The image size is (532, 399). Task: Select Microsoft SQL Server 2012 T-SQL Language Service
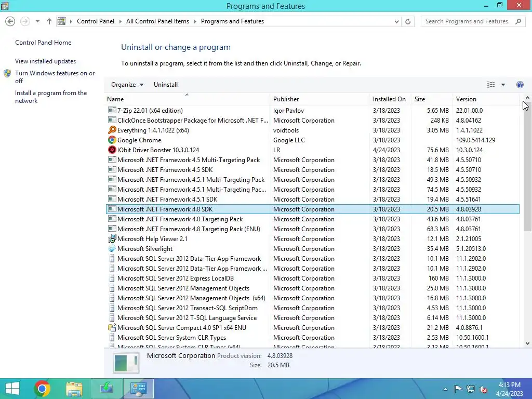coord(312,317)
